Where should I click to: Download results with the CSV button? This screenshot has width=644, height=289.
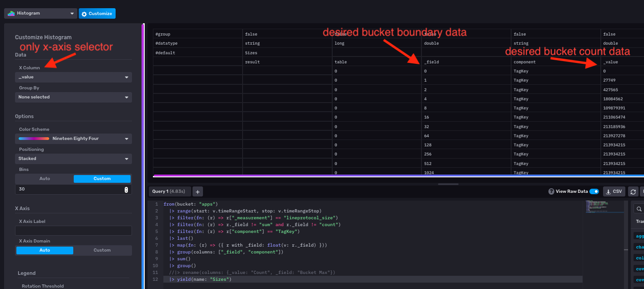click(x=614, y=191)
